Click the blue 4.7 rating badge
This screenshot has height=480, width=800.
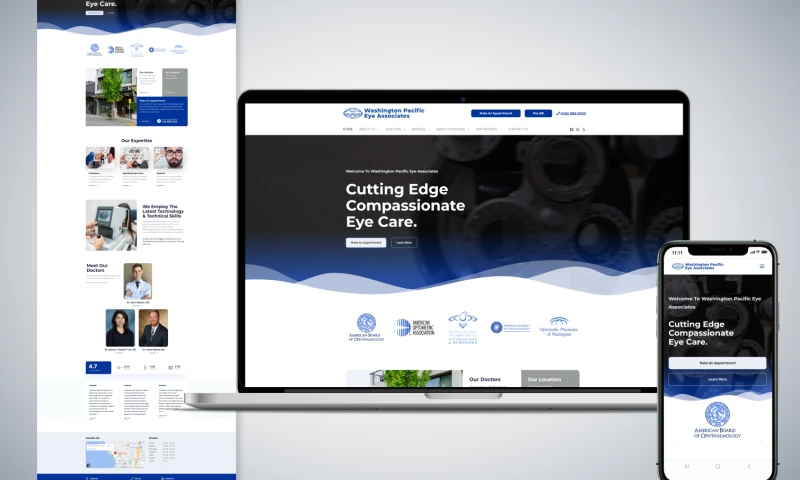point(98,367)
